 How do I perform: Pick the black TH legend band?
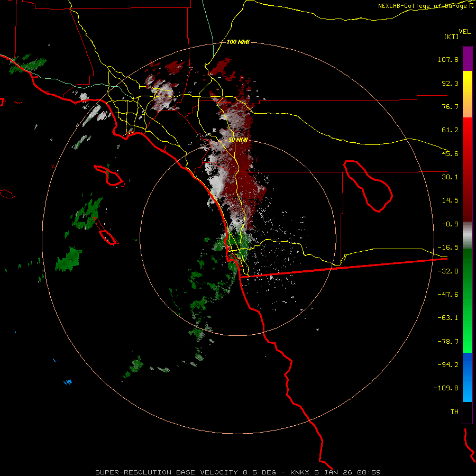click(467, 412)
